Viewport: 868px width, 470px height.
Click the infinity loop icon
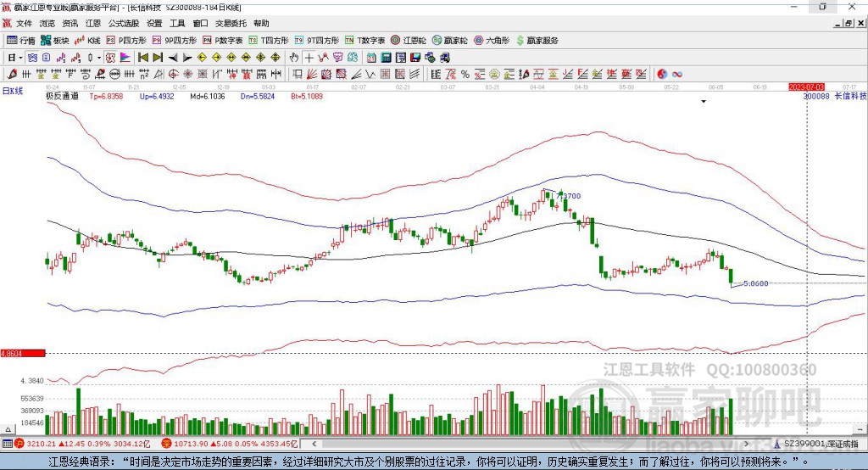[x=677, y=75]
